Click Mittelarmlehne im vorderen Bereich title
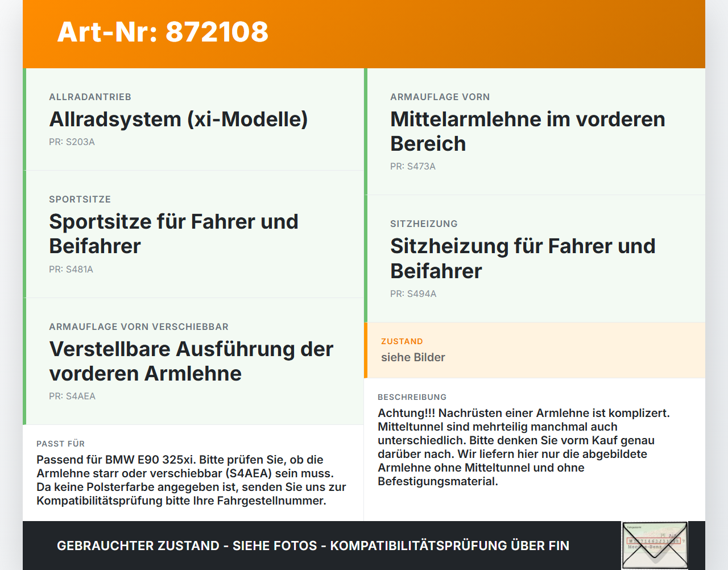Viewport: 728px width, 570px height. [528, 131]
